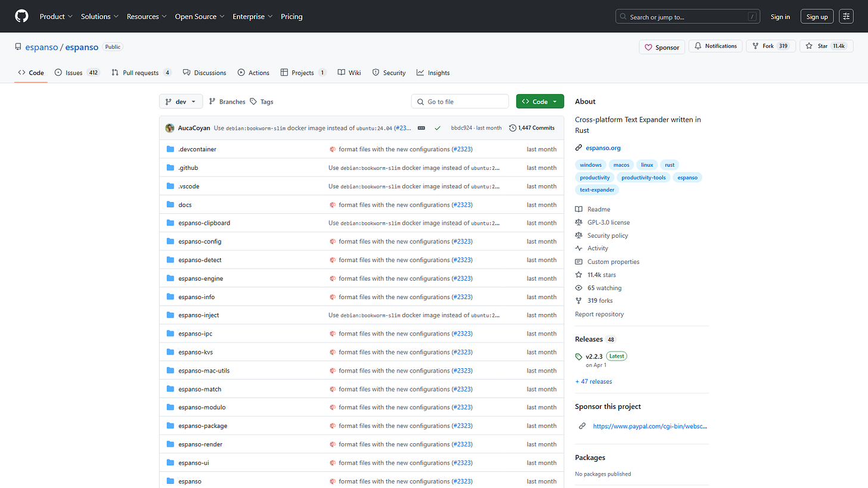Switch to the Projects tab
The width and height of the screenshot is (868, 488).
click(303, 73)
